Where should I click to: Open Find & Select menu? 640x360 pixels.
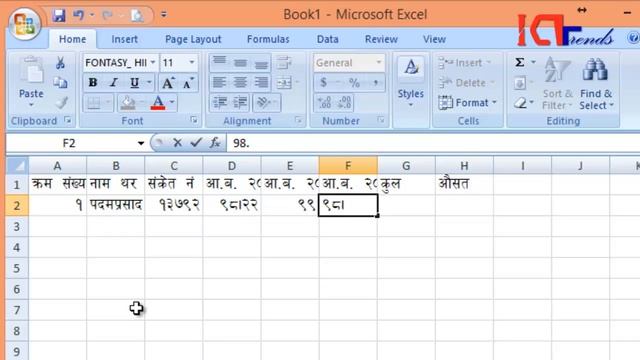[596, 83]
